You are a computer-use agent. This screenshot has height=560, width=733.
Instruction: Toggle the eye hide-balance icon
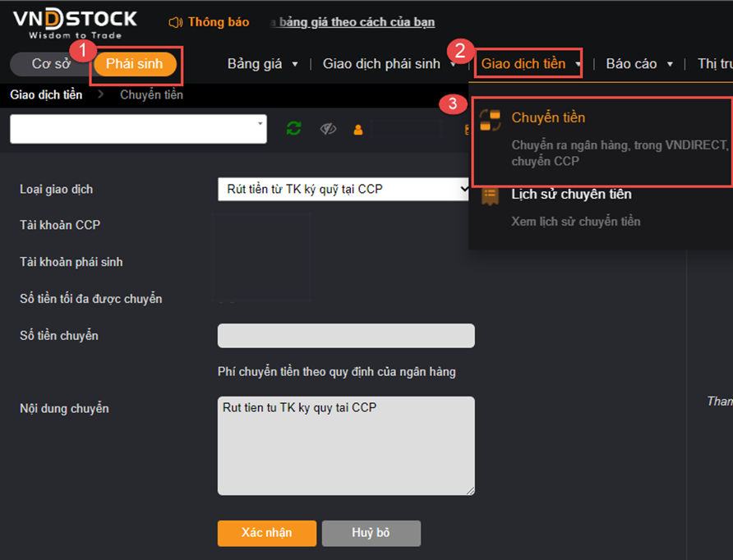(x=328, y=129)
